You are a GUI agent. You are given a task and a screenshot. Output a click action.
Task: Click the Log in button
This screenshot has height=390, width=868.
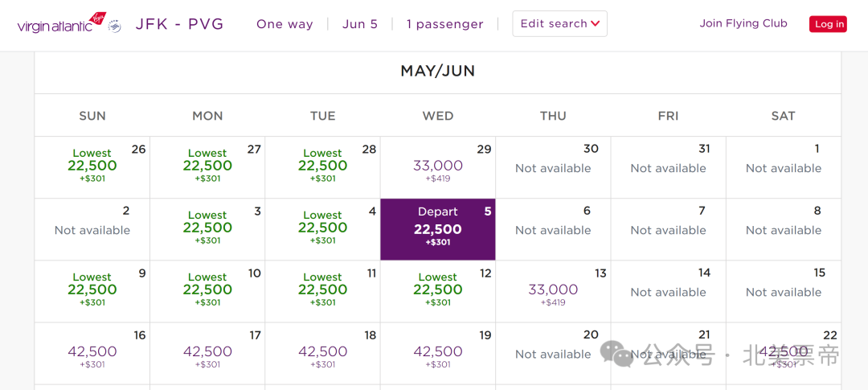click(x=828, y=24)
